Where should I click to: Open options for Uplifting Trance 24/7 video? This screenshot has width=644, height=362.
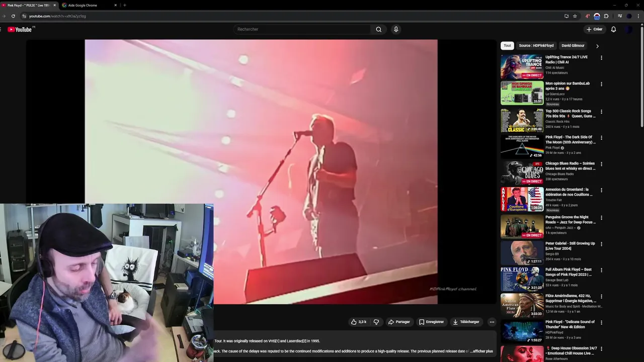(601, 58)
